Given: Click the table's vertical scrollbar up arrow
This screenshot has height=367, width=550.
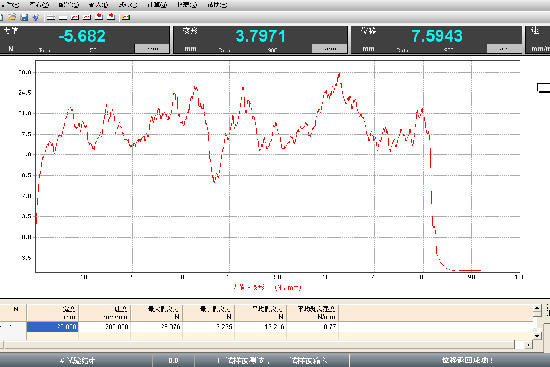Looking at the screenshot, I should click(537, 308).
